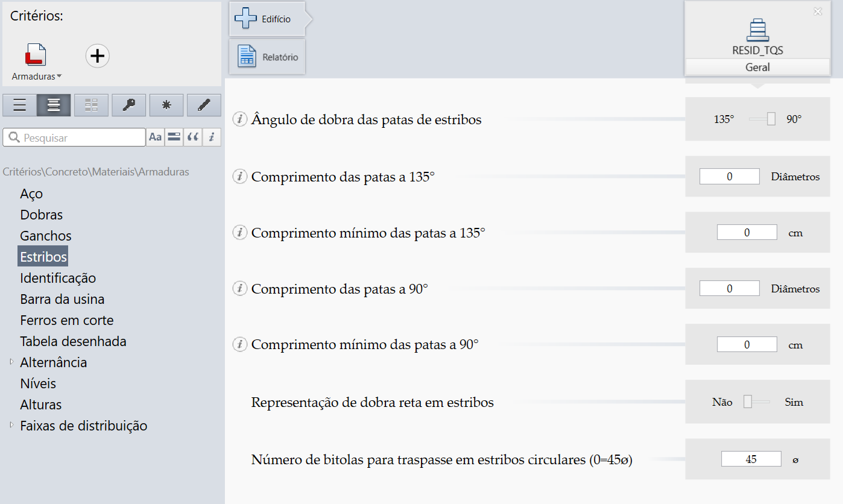This screenshot has height=504, width=843.
Task: Toggle the whole-field search option icon
Action: click(x=174, y=137)
